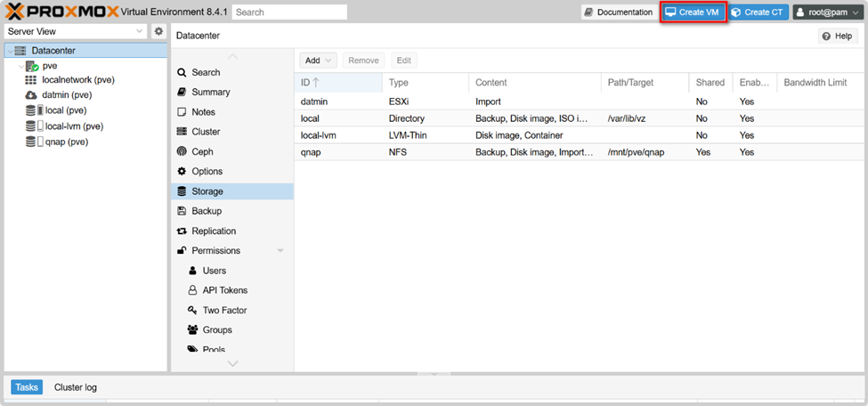The width and height of the screenshot is (868, 406).
Task: Collapse the Permissions submenu
Action: 280,251
